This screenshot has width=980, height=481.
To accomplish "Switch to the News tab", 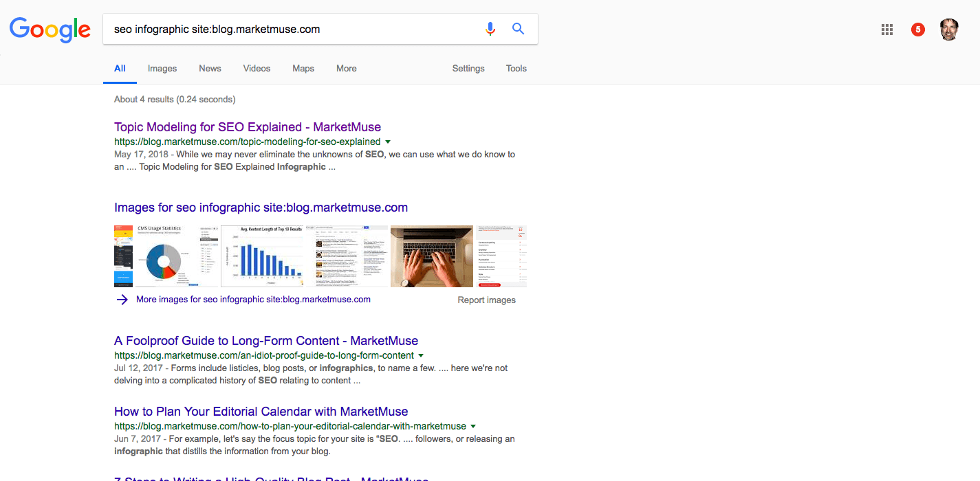I will pyautogui.click(x=210, y=69).
